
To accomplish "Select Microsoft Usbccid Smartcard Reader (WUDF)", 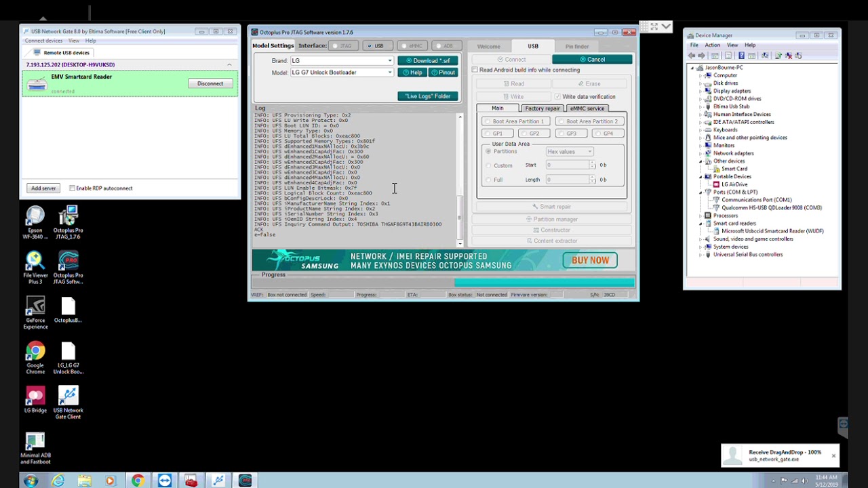I will click(x=772, y=231).
